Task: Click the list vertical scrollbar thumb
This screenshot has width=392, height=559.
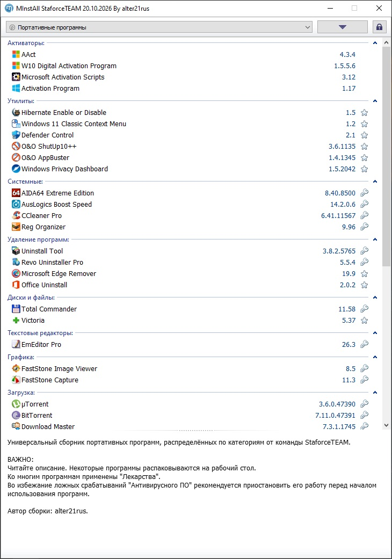Action: pyautogui.click(x=387, y=156)
